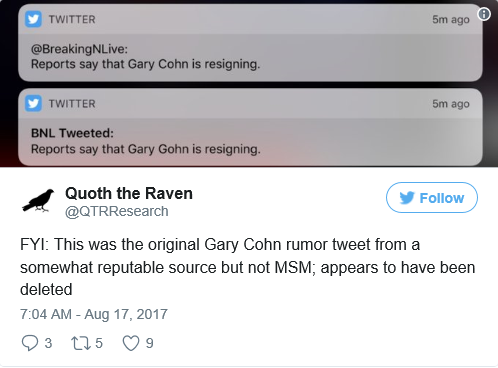Click the Follow button
The height and width of the screenshot is (368, 498).
point(432,197)
